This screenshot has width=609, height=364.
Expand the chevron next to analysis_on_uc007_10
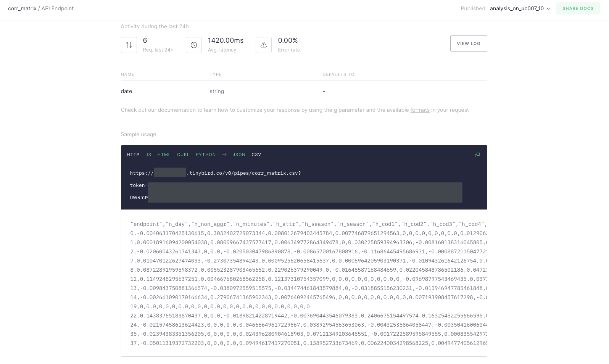(548, 8)
